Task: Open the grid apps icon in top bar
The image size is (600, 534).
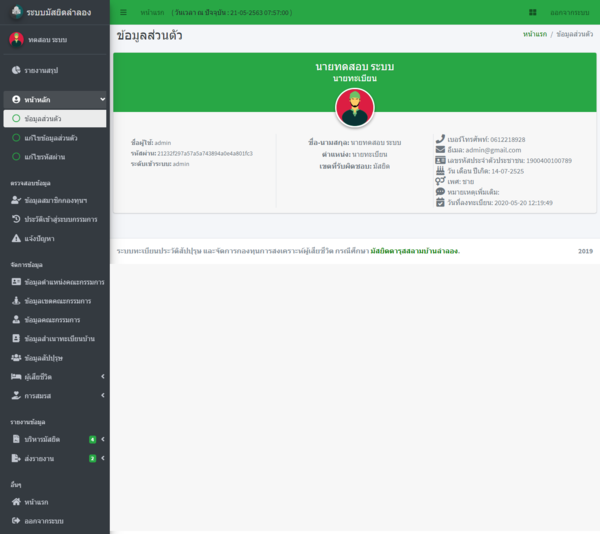Action: click(532, 12)
